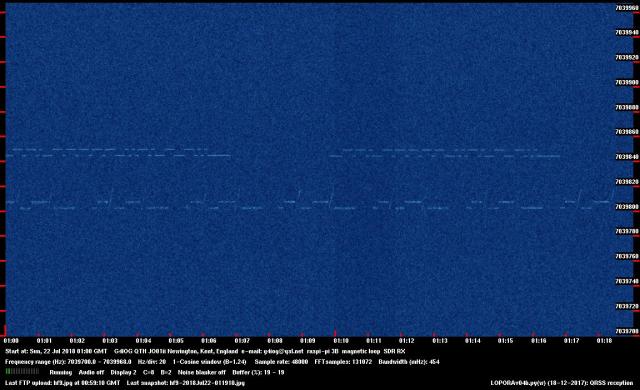Click the 01:18 time axis marker
Image resolution: width=640 pixels, height=390 pixels.
point(604,341)
